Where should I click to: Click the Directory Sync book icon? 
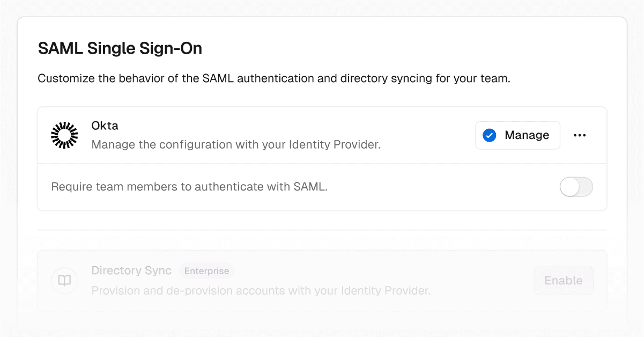click(x=64, y=281)
